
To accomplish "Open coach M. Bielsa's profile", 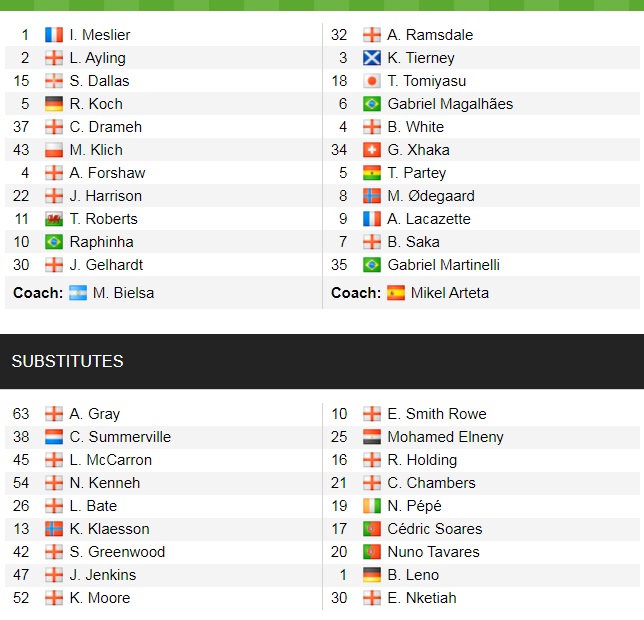I will pyautogui.click(x=123, y=293).
